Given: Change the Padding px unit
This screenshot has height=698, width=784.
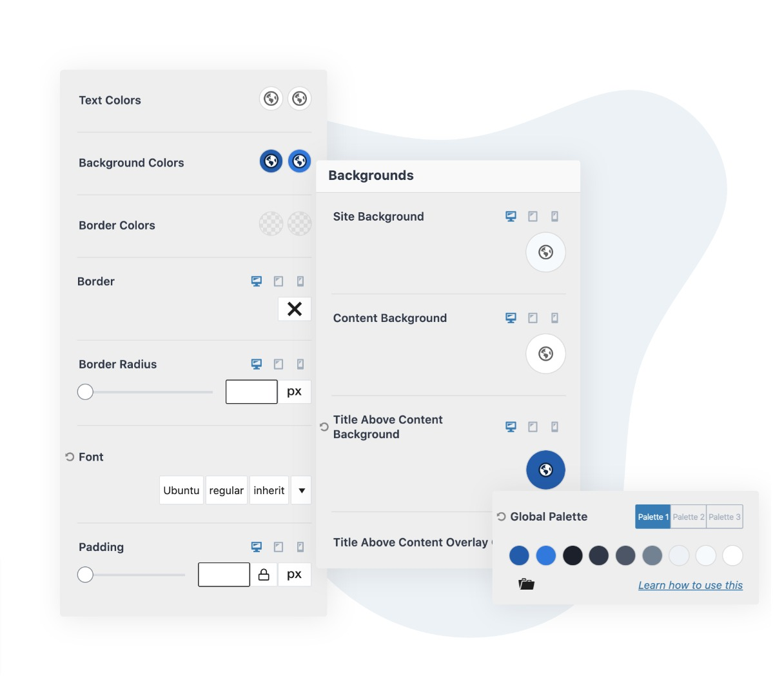Looking at the screenshot, I should [295, 575].
